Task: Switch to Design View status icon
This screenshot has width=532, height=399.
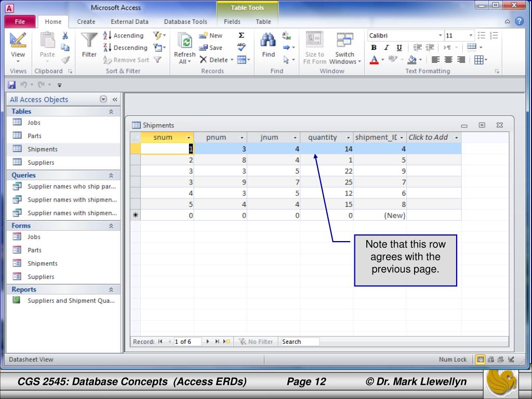Action: tap(511, 360)
